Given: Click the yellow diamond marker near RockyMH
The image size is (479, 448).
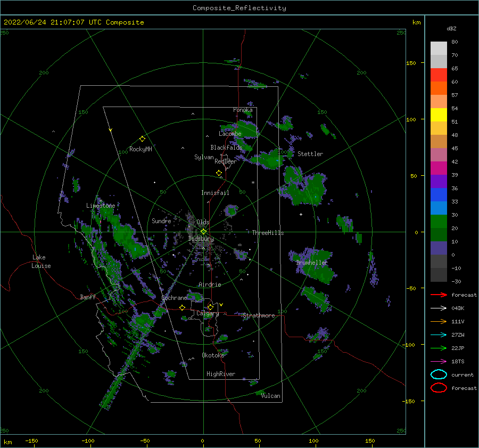Looking at the screenshot, I should (x=142, y=139).
